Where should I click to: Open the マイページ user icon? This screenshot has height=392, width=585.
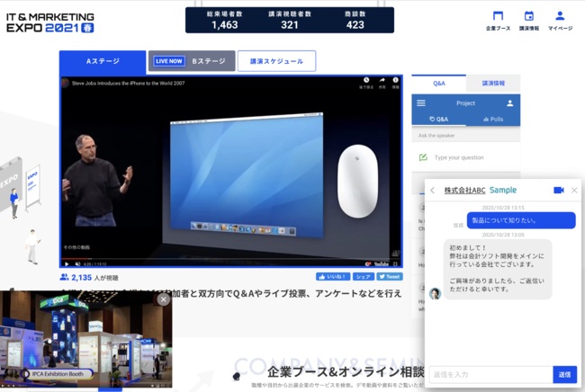point(560,21)
